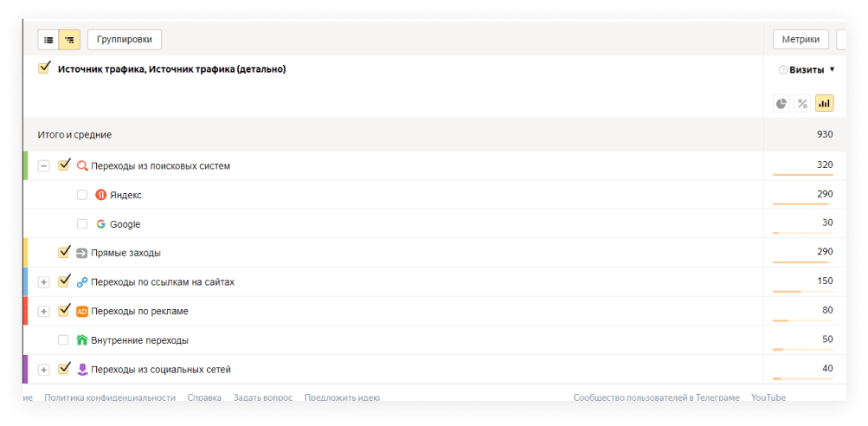Viewport: 868px width, 426px height.
Task: Switch to flat list view icon
Action: click(48, 40)
